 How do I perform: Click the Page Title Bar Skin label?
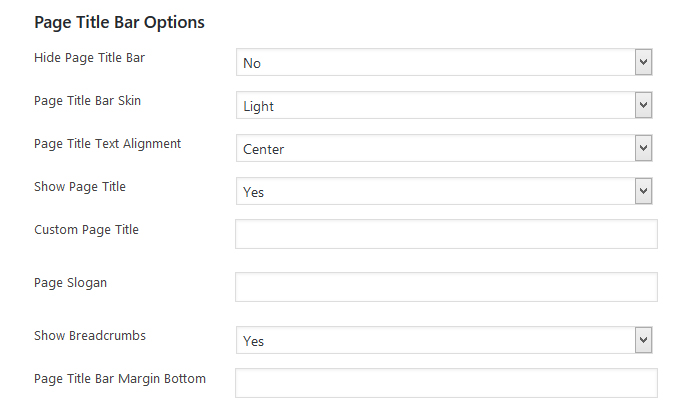(x=93, y=100)
